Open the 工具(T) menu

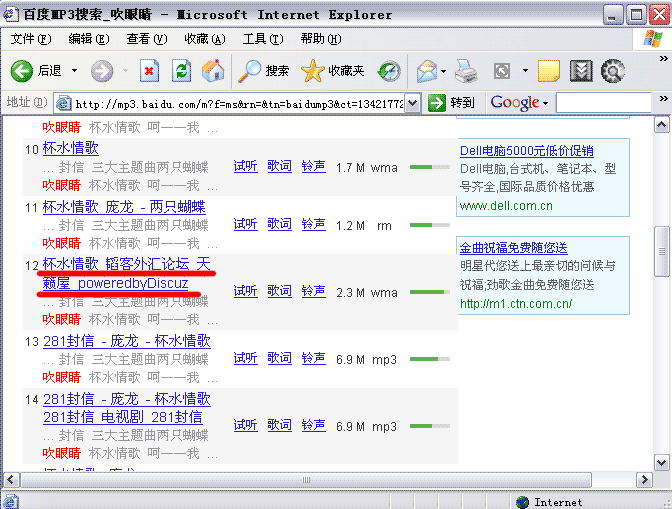coord(263,39)
